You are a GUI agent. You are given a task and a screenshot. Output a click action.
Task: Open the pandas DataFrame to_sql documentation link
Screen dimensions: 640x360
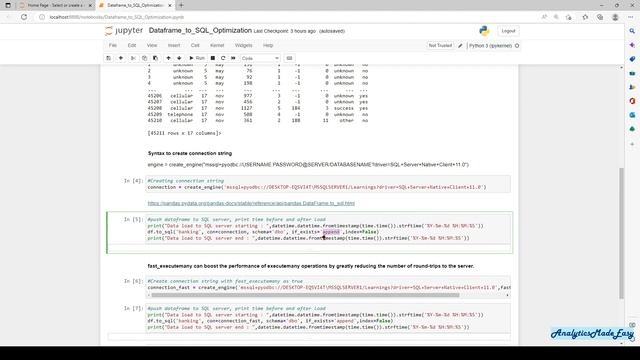pos(251,203)
